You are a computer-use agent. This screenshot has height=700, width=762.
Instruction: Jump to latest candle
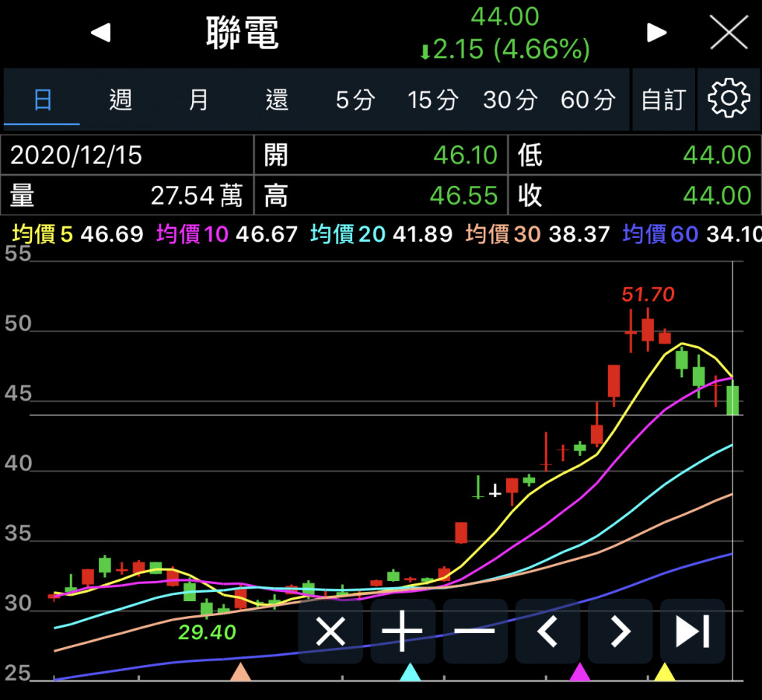point(692,632)
